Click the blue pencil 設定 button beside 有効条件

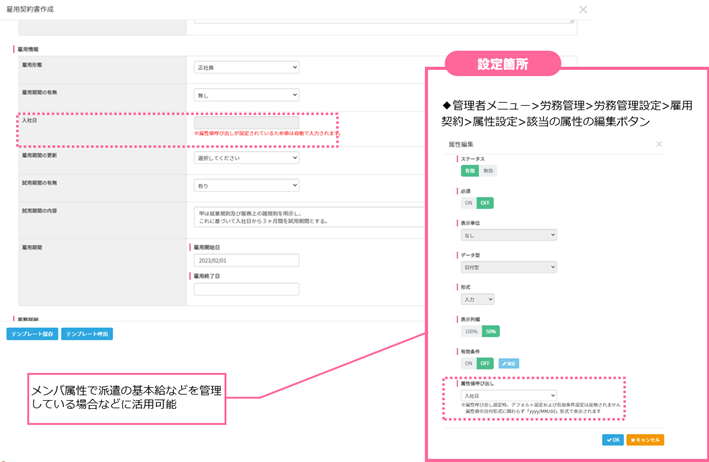point(509,363)
